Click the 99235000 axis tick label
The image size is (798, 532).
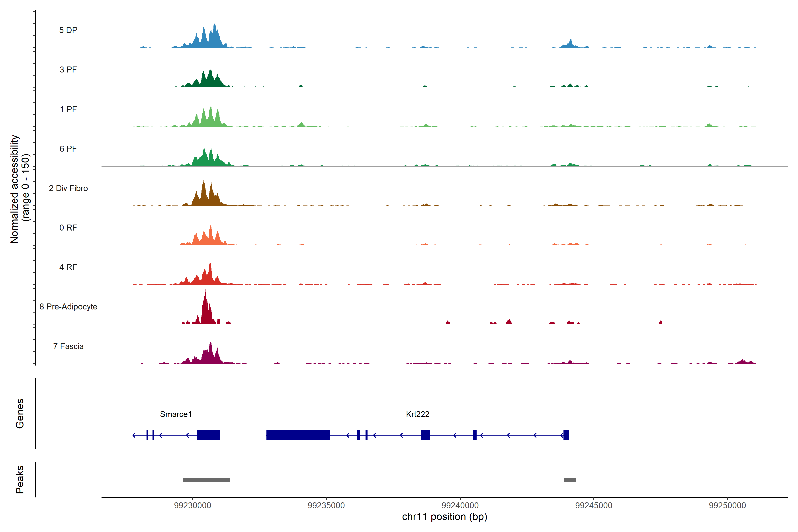pyautogui.click(x=326, y=506)
